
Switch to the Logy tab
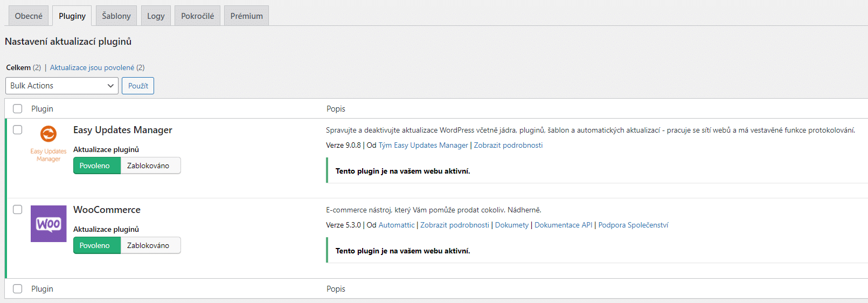tap(156, 16)
